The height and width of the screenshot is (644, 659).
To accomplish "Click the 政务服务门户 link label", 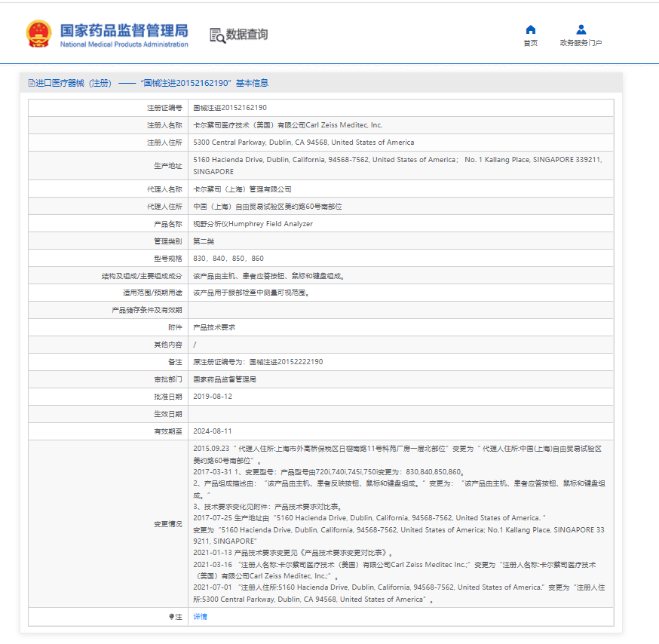I will tap(581, 43).
